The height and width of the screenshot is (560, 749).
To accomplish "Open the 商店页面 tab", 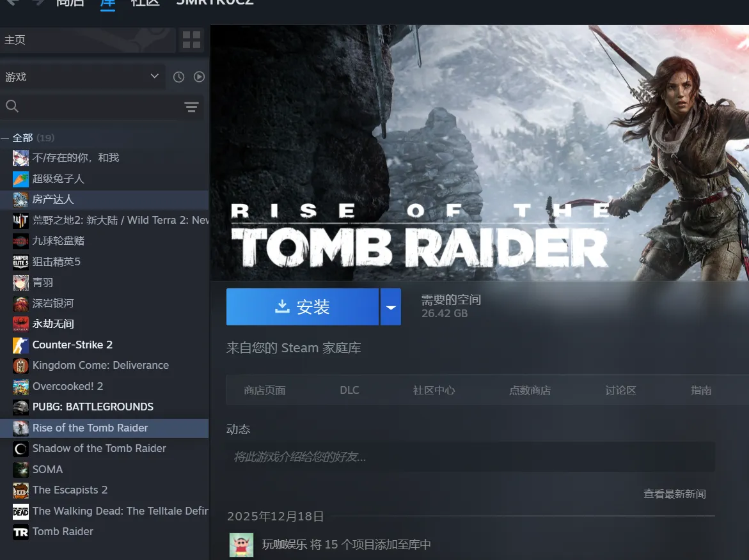I will coord(265,391).
